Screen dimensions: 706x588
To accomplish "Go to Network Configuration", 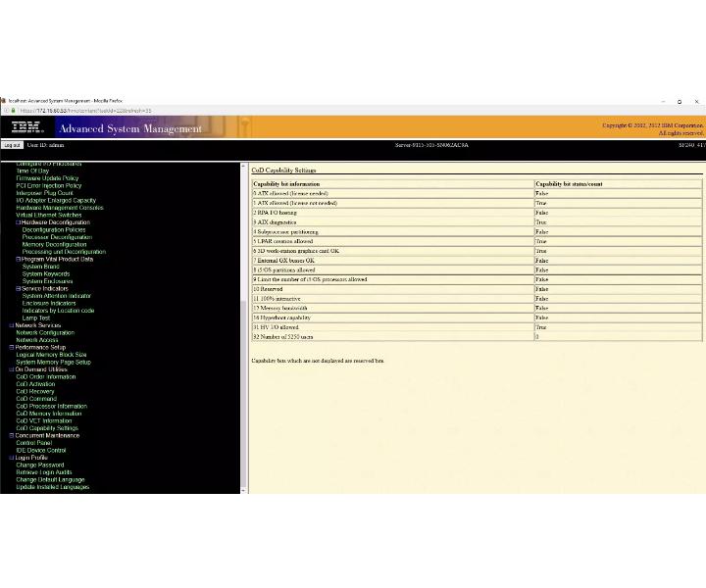I will pyautogui.click(x=44, y=332).
